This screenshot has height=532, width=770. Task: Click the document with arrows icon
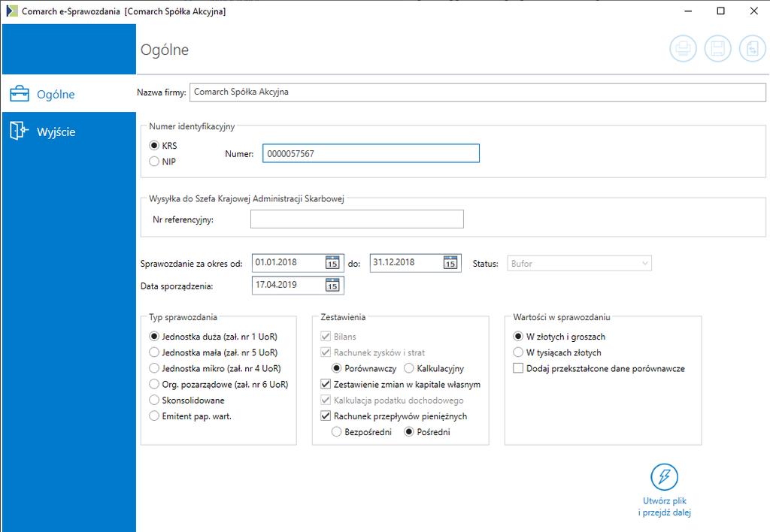tap(753, 49)
